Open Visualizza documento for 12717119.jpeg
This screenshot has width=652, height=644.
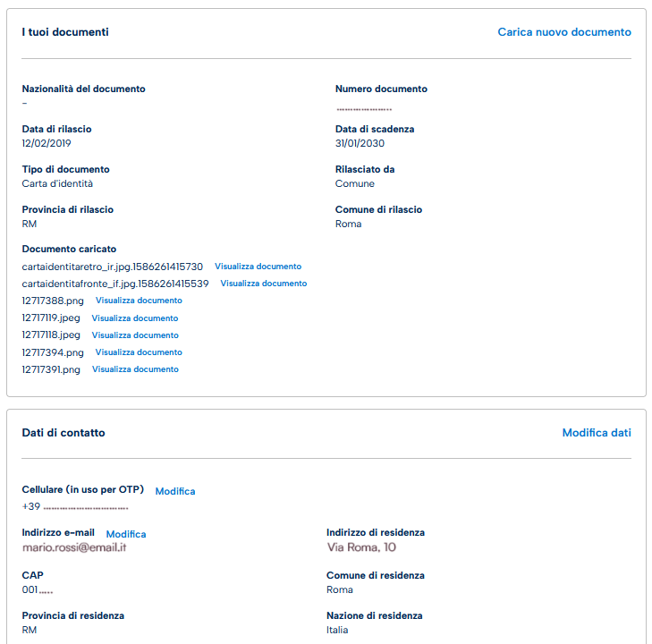click(134, 318)
